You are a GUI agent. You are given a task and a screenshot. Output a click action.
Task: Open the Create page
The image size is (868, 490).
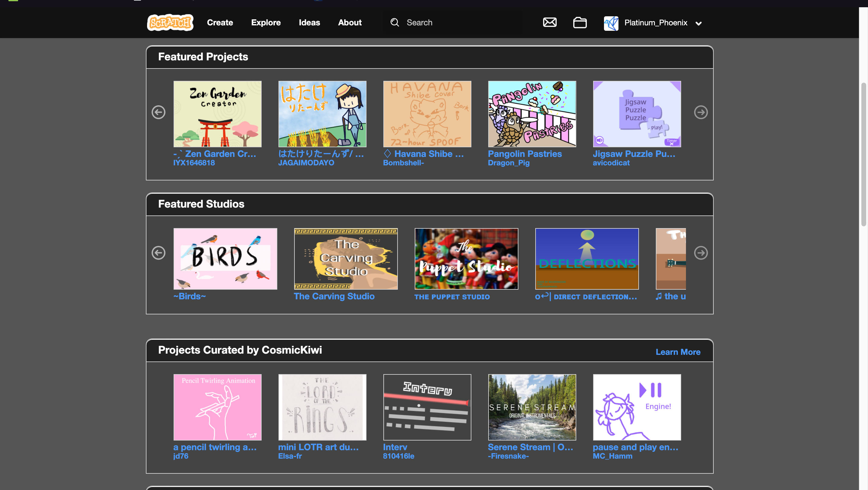click(x=220, y=22)
